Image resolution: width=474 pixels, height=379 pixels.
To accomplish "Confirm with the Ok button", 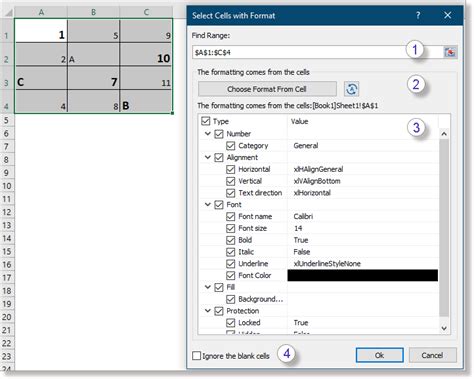I will tap(379, 355).
